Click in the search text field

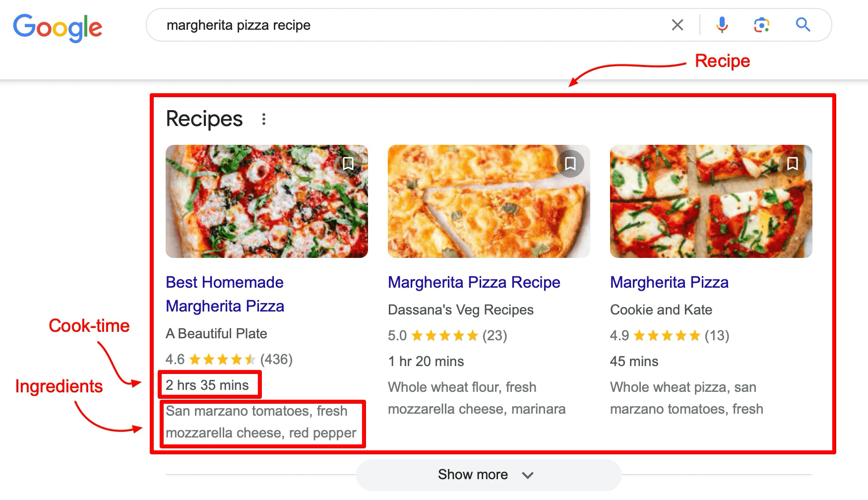pos(397,25)
